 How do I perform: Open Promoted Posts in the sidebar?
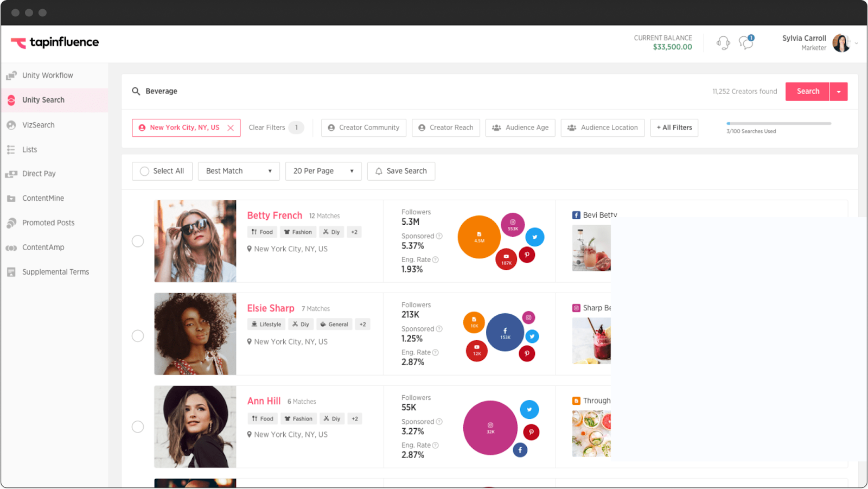point(54,223)
